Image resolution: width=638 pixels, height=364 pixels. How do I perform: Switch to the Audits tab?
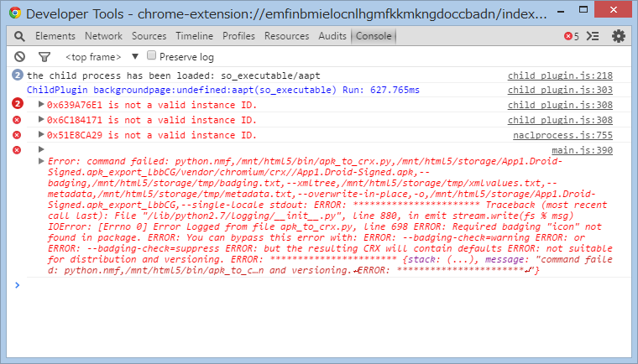[x=332, y=36]
